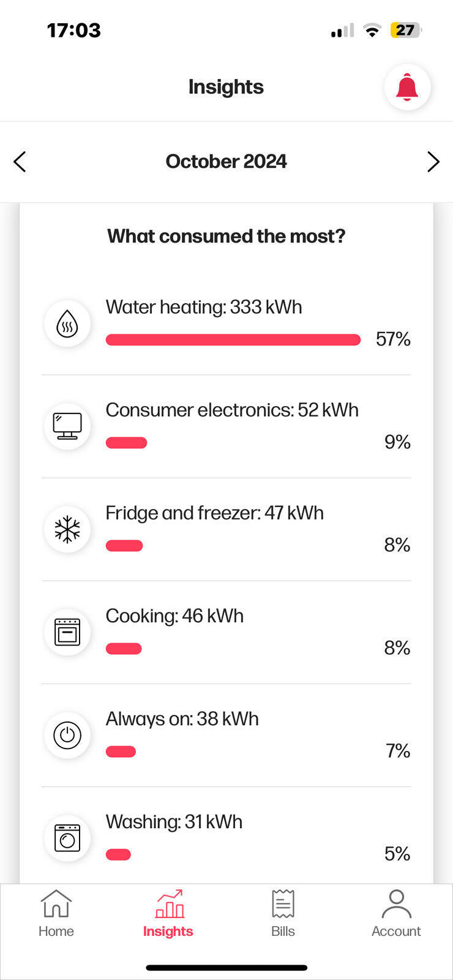Tap the Consumer electronics monitor icon
The height and width of the screenshot is (980, 453).
[x=67, y=426]
